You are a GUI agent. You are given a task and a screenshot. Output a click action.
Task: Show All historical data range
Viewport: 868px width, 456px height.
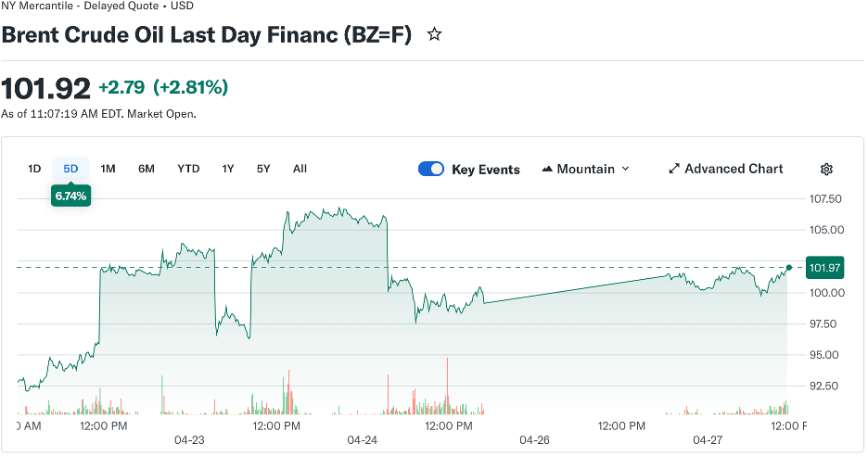pyautogui.click(x=300, y=169)
